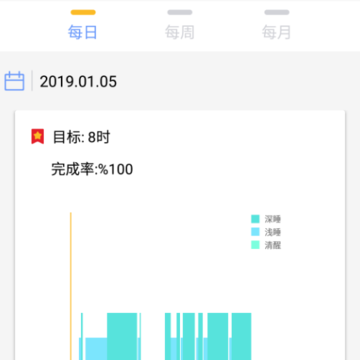The image size is (360, 360).
Task: Click the 清醒 awake legend swatch
Action: (x=255, y=245)
